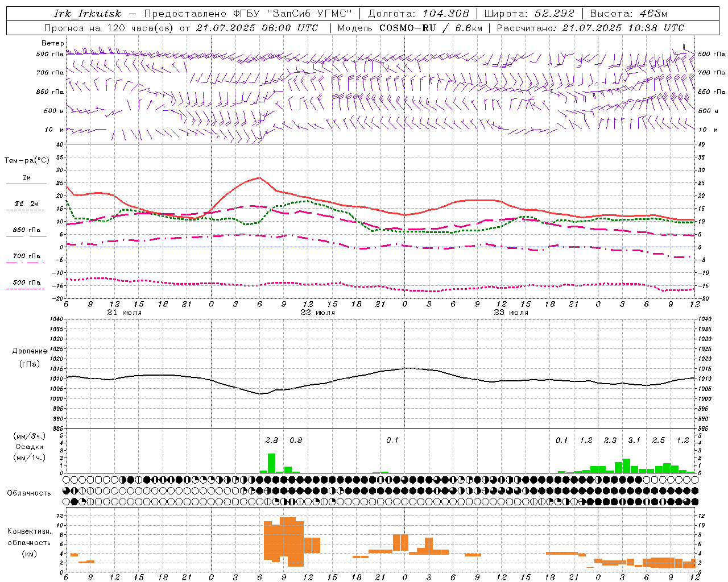This screenshot has height=582, width=728.
Task: Click the "850 гПа" temperature legend dashed line
Action: click(26, 236)
